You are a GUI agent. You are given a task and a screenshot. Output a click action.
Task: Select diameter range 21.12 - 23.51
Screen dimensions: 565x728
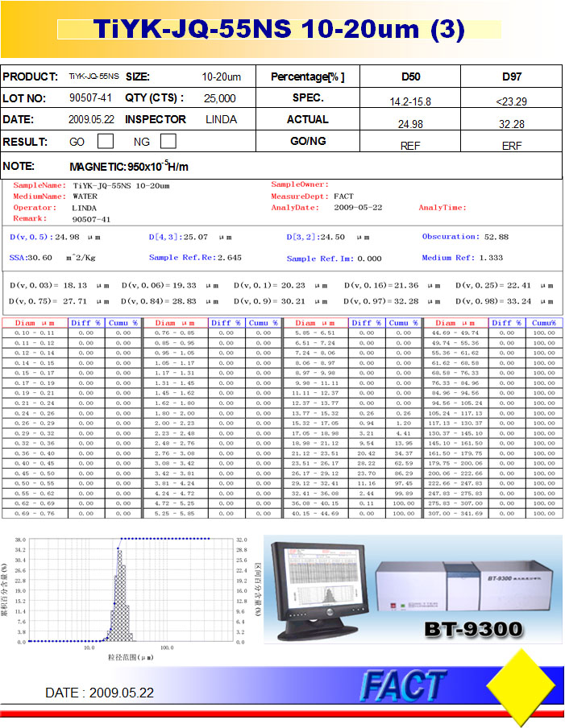click(x=315, y=453)
